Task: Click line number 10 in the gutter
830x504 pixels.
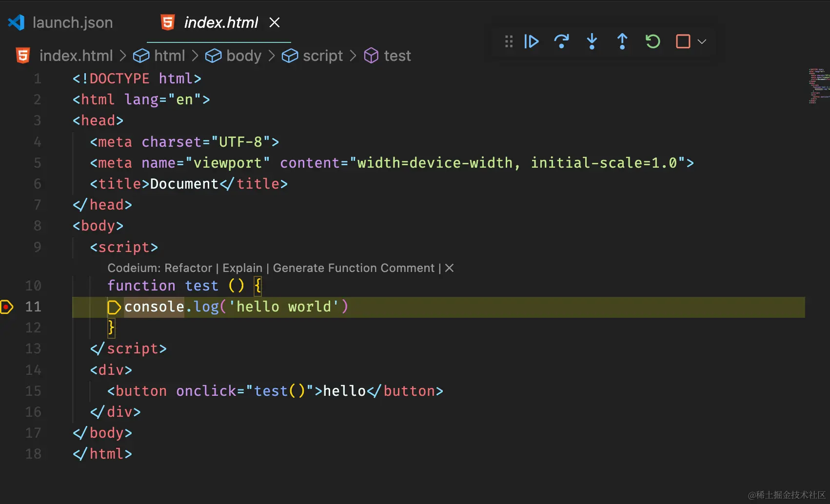Action: (33, 286)
